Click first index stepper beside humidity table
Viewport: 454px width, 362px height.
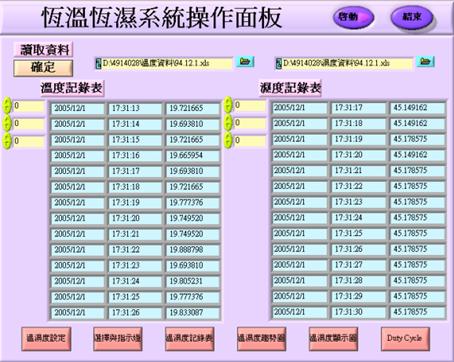[x=228, y=105]
